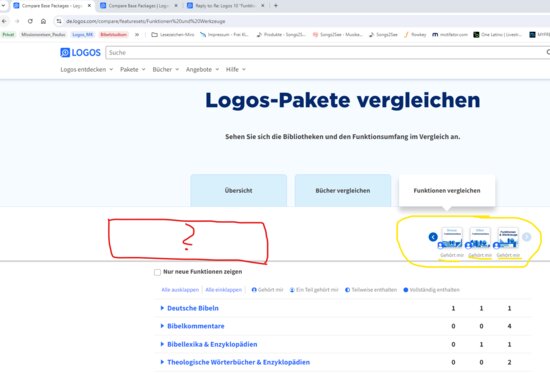Click the Suche search field
Image resolution: width=550 pixels, height=374 pixels.
pyautogui.click(x=328, y=53)
